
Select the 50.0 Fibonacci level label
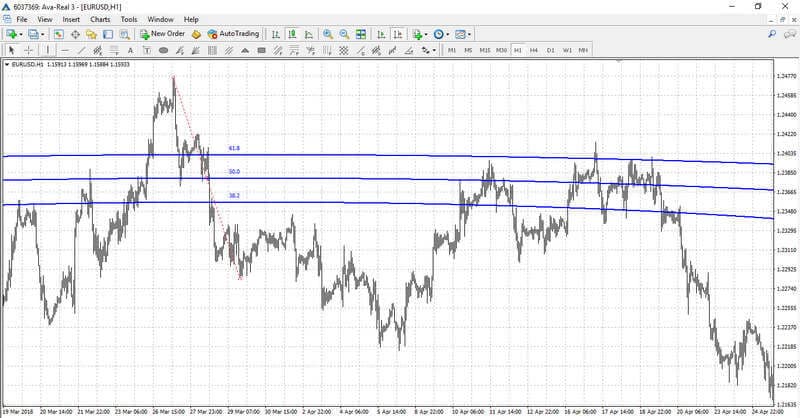tap(234, 172)
